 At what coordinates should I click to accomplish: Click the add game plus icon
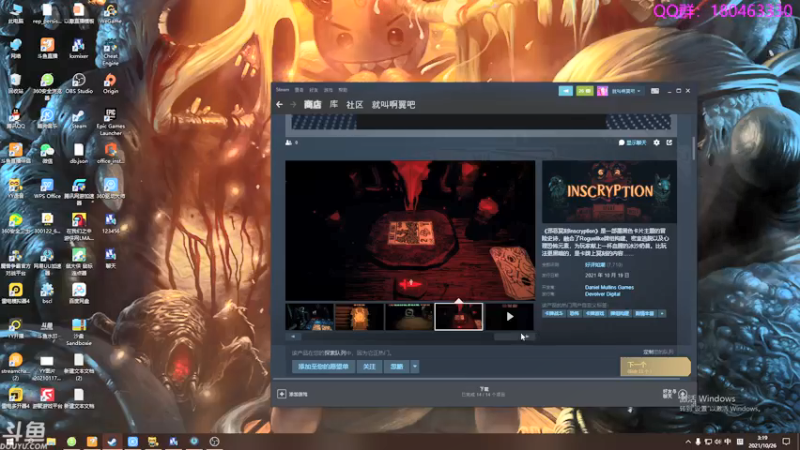point(282,394)
